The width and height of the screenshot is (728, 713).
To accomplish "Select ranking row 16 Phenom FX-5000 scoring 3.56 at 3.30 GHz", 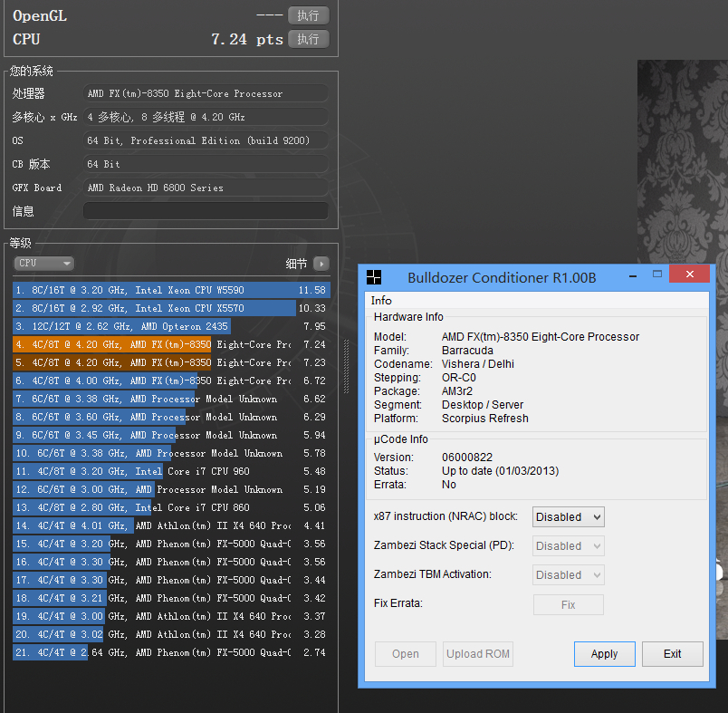I will pyautogui.click(x=171, y=562).
